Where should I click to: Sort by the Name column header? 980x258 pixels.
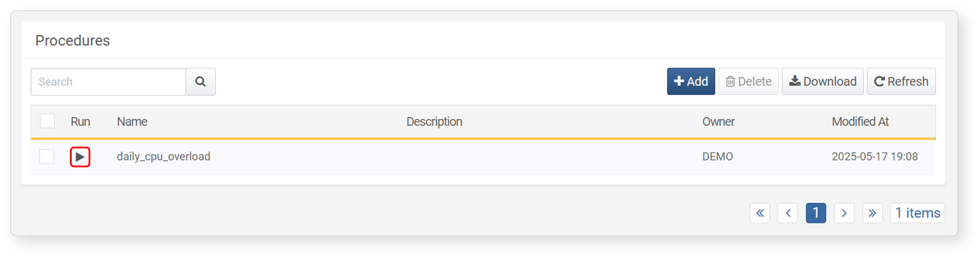(x=132, y=121)
